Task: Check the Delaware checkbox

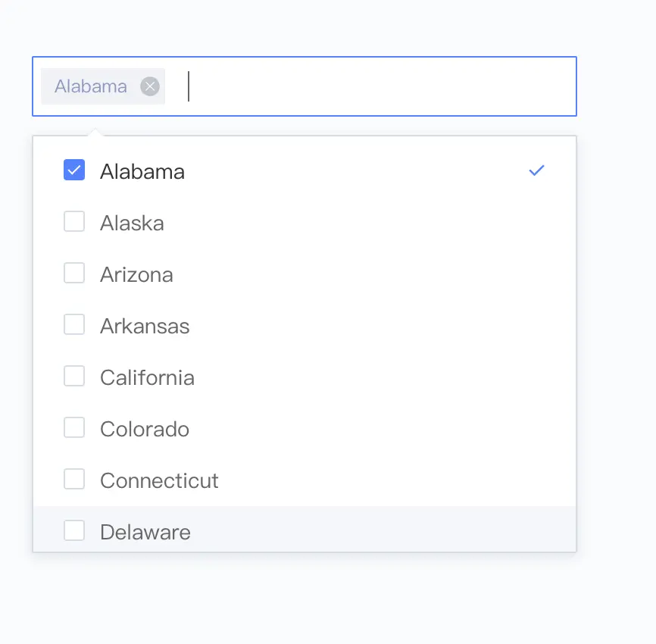Action: coord(74,531)
